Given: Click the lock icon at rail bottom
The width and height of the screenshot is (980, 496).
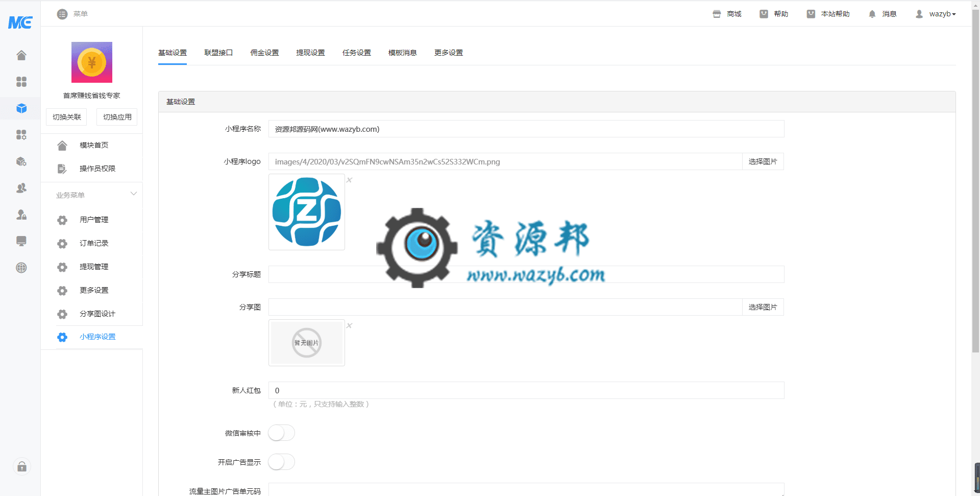Looking at the screenshot, I should pos(22,467).
